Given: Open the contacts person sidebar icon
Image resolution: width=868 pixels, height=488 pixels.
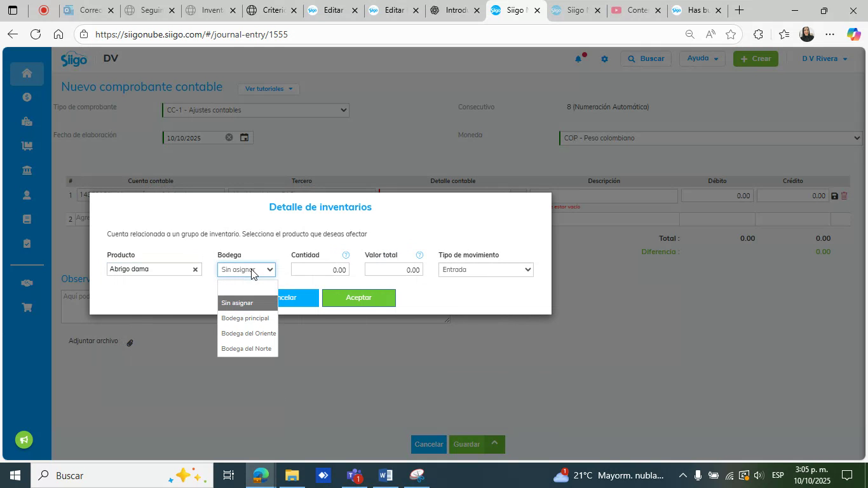Looking at the screenshot, I should 27,194.
